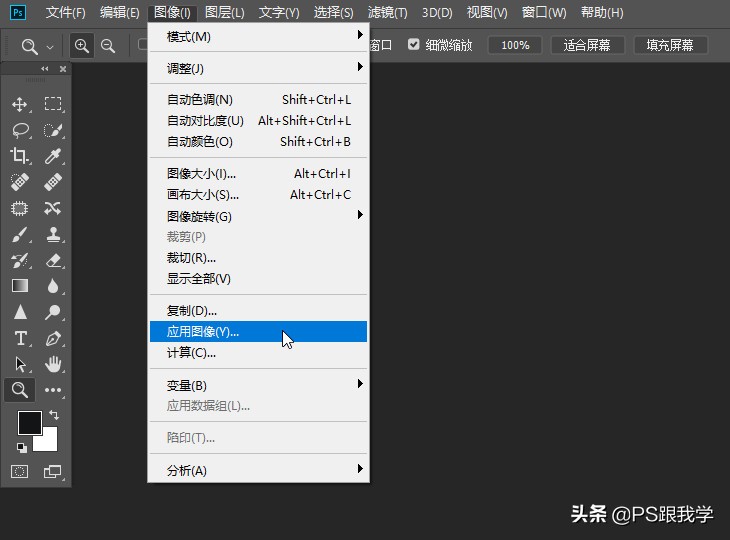Select the Content-Aware Move tool
Image resolution: width=730 pixels, height=540 pixels.
coord(53,208)
